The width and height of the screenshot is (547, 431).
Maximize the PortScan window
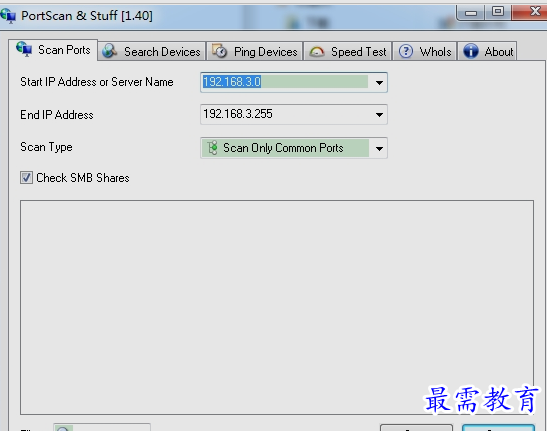pos(498,12)
